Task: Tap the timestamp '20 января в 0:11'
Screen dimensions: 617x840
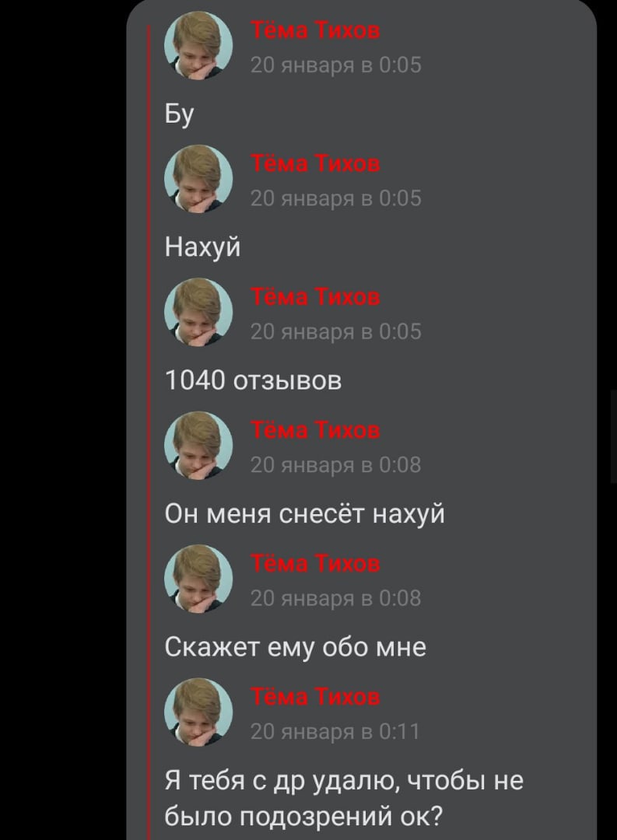Action: click(x=335, y=731)
